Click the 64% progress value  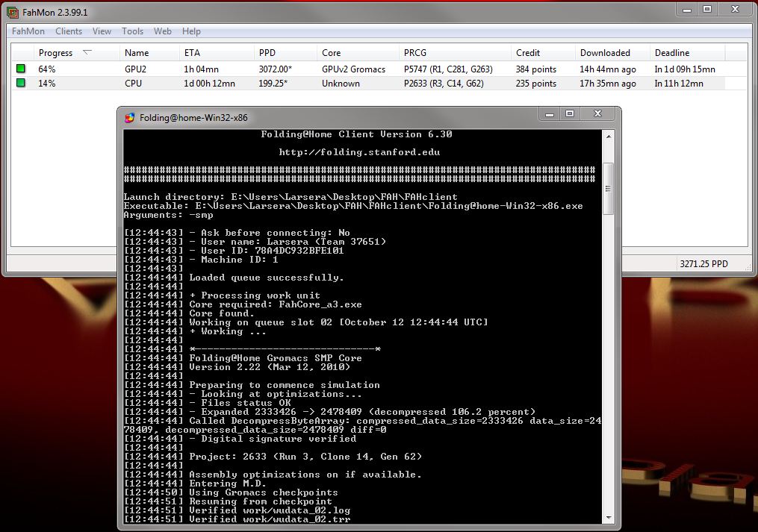tap(47, 69)
